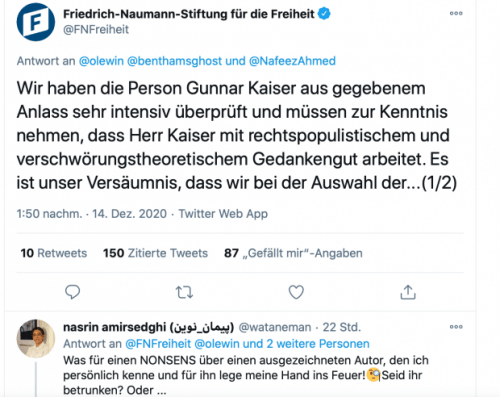Like the tweet with heart icon
Image resolution: width=500 pixels, height=397 pixels.
click(296, 292)
